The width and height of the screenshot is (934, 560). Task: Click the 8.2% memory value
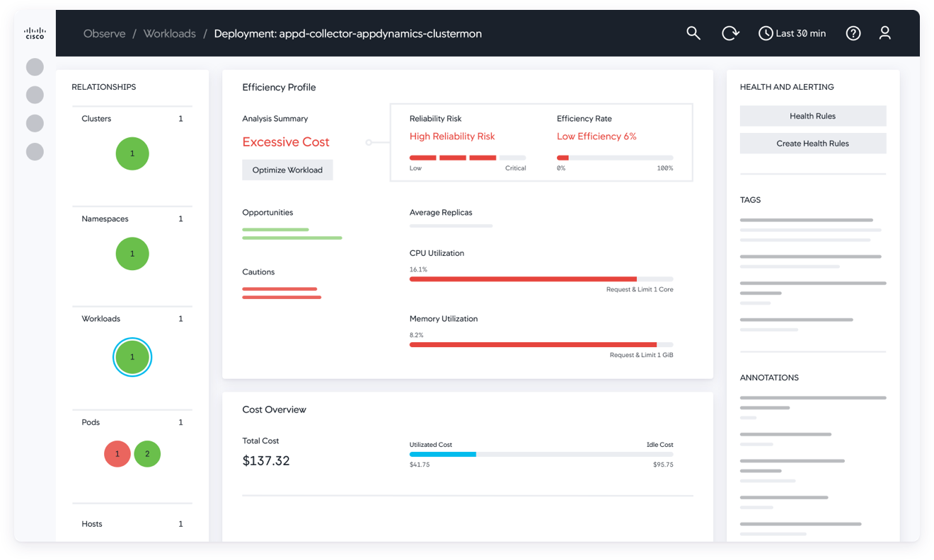417,335
